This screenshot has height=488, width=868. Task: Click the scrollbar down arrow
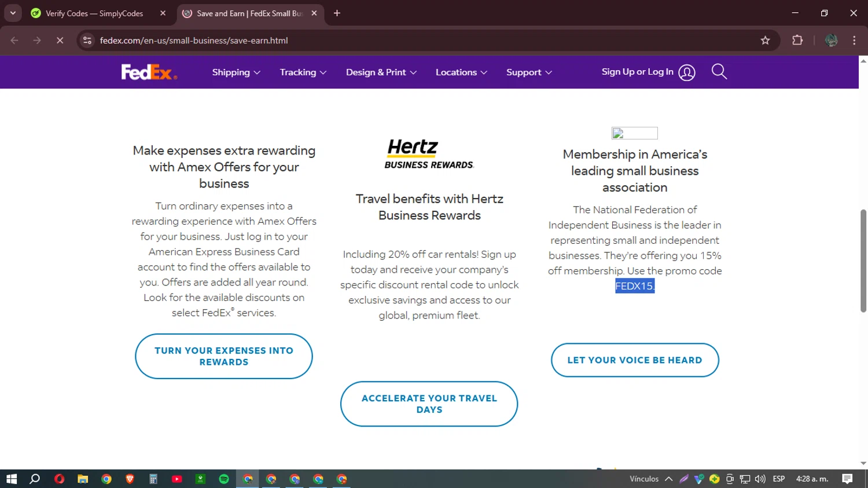click(x=863, y=464)
